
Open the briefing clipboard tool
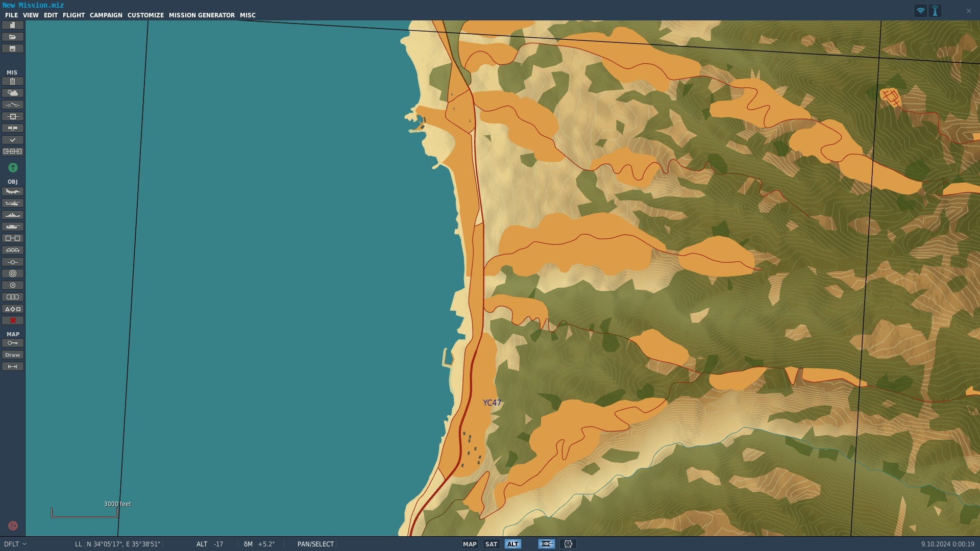point(13,81)
